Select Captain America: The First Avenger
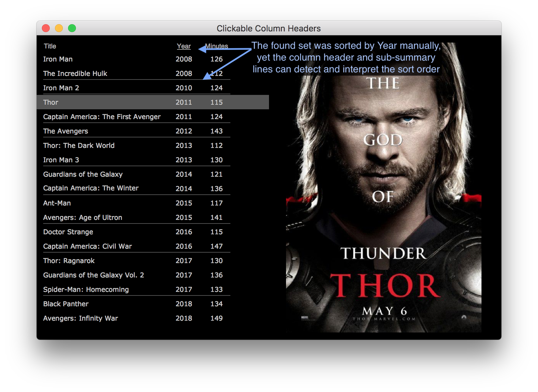Image resolution: width=538 pixels, height=392 pixels. (x=102, y=117)
